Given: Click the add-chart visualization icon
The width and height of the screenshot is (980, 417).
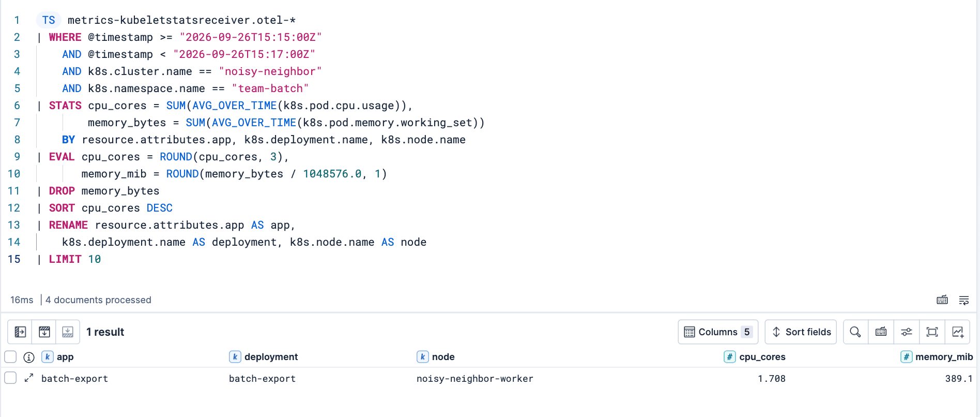Looking at the screenshot, I should click(958, 332).
